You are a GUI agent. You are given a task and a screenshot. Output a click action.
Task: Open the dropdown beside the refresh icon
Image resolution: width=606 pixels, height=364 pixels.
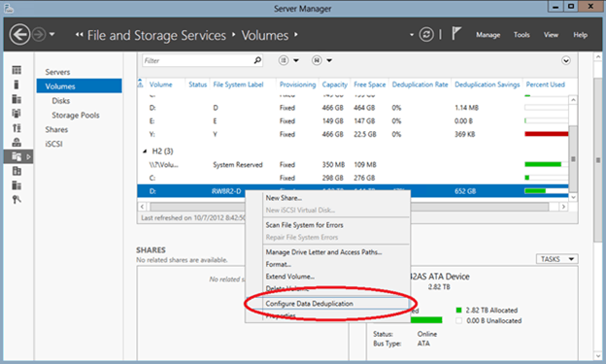412,35
